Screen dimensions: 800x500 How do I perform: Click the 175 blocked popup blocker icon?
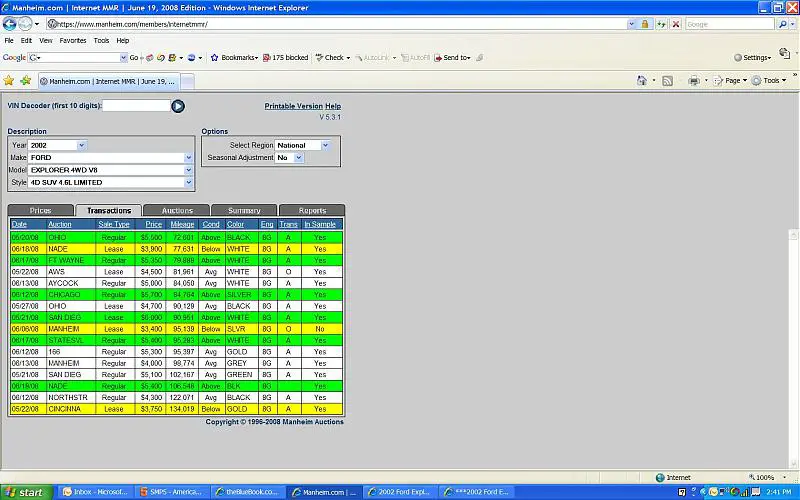click(x=266, y=58)
